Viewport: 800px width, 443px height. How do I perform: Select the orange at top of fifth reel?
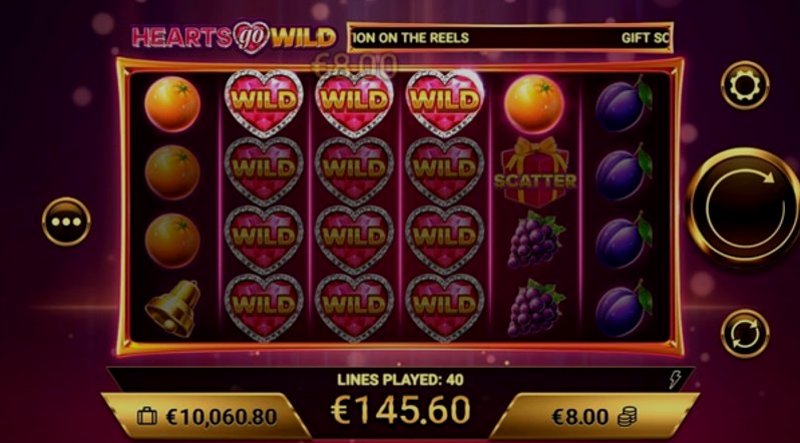pos(534,104)
